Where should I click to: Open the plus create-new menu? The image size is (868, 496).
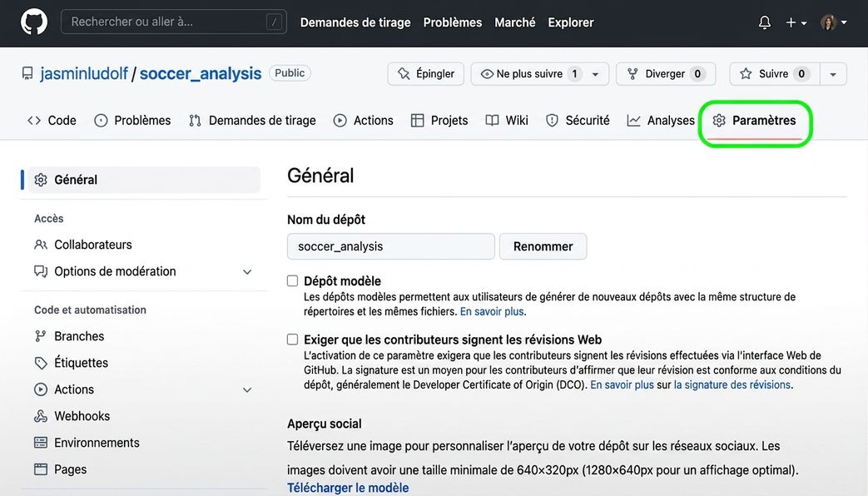(796, 22)
